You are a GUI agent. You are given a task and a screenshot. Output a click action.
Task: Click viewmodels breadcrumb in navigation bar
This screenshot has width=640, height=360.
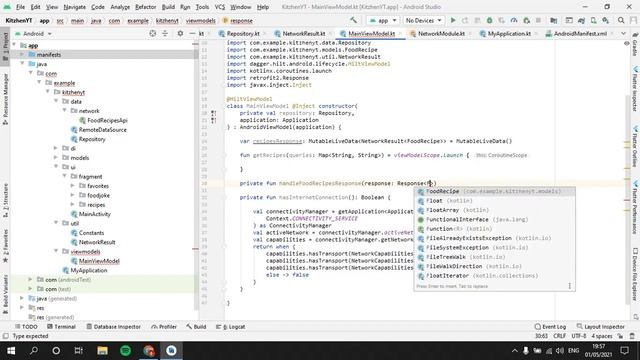point(200,20)
